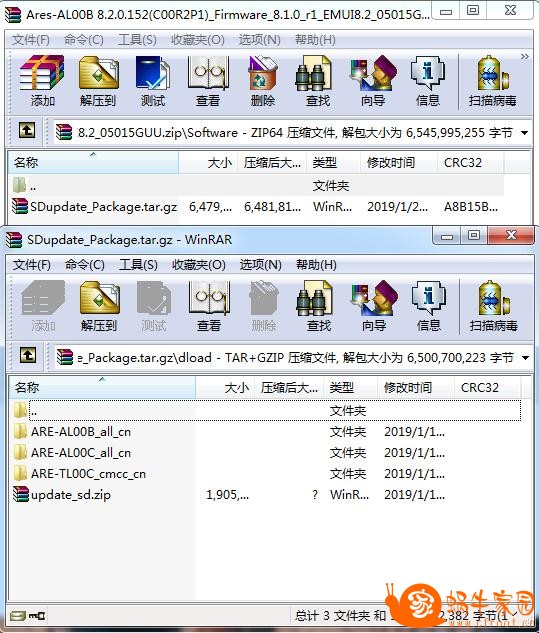Open the Wizard (向导) in the SDupdate_Package window
This screenshot has height=633, width=539.
pyautogui.click(x=374, y=306)
